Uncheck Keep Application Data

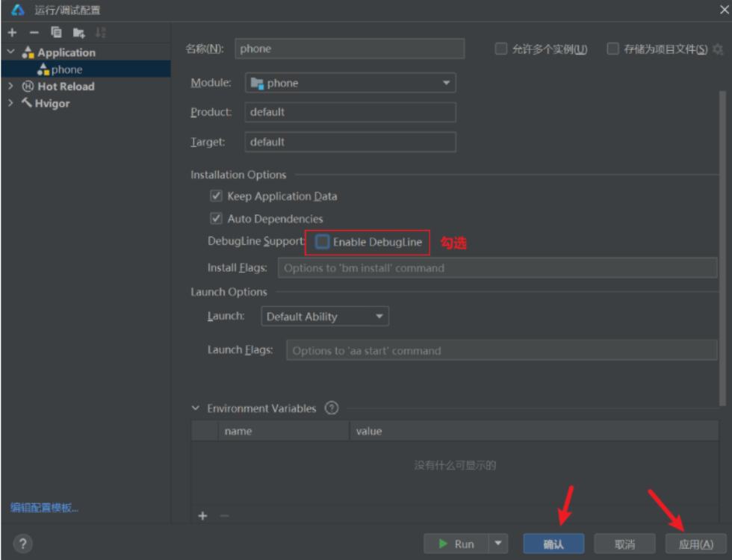pos(217,196)
